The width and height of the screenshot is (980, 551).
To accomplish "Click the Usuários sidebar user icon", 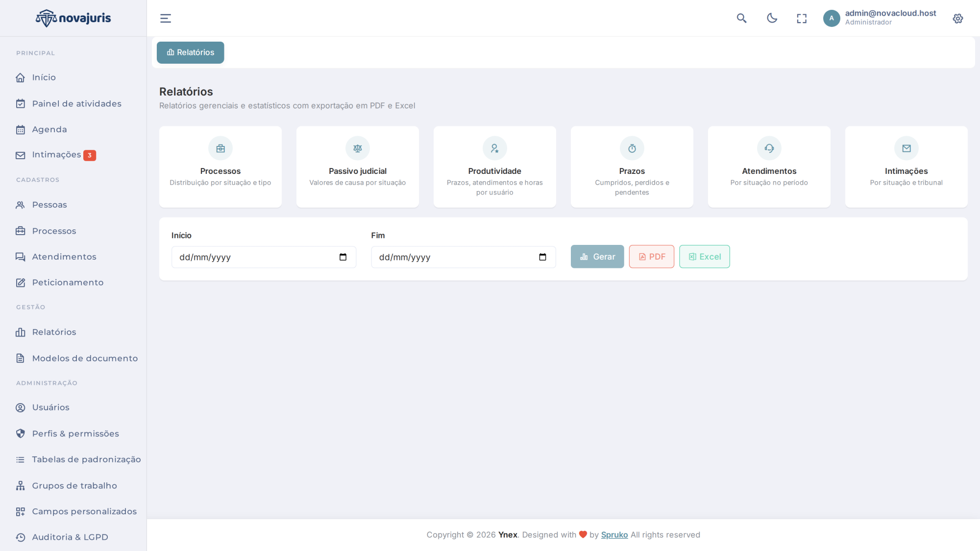I will coord(20,407).
